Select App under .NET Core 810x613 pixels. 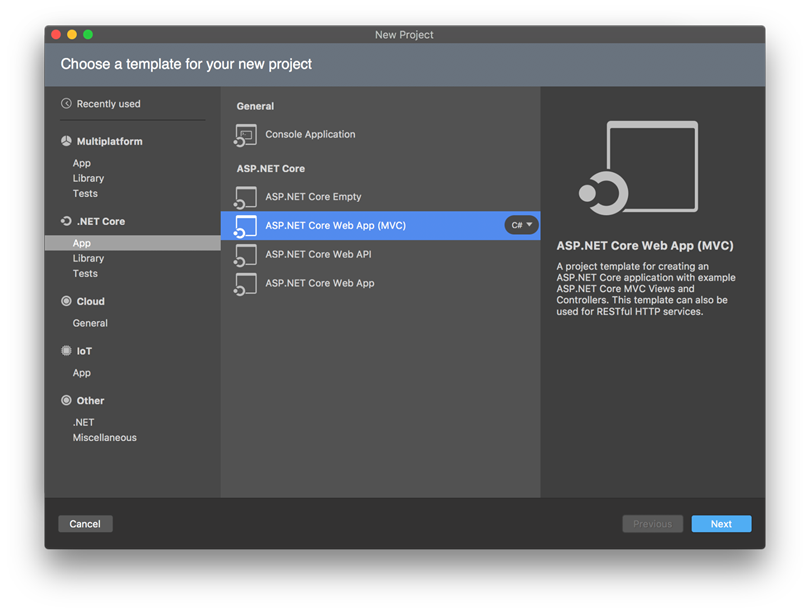pos(133,243)
